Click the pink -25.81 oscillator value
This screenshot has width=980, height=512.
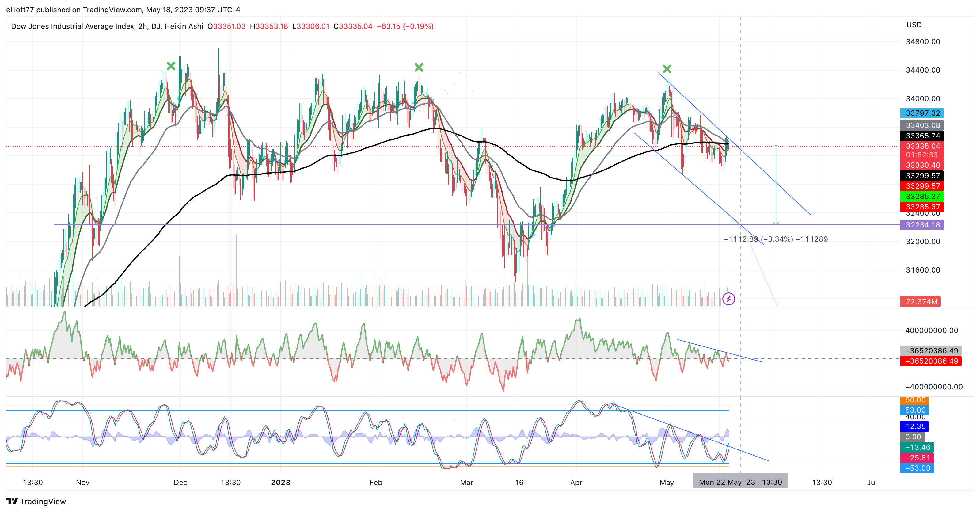[x=917, y=457]
